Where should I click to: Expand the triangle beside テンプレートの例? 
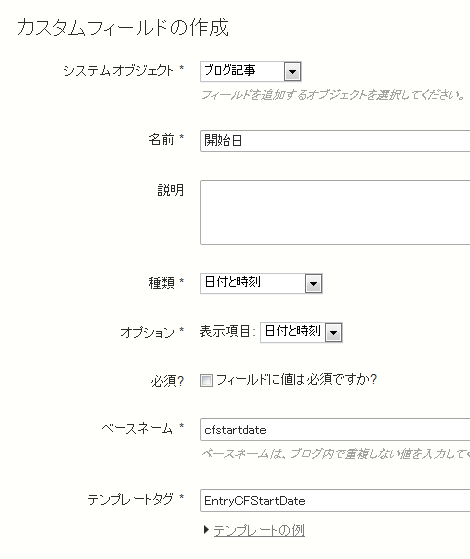tap(206, 530)
